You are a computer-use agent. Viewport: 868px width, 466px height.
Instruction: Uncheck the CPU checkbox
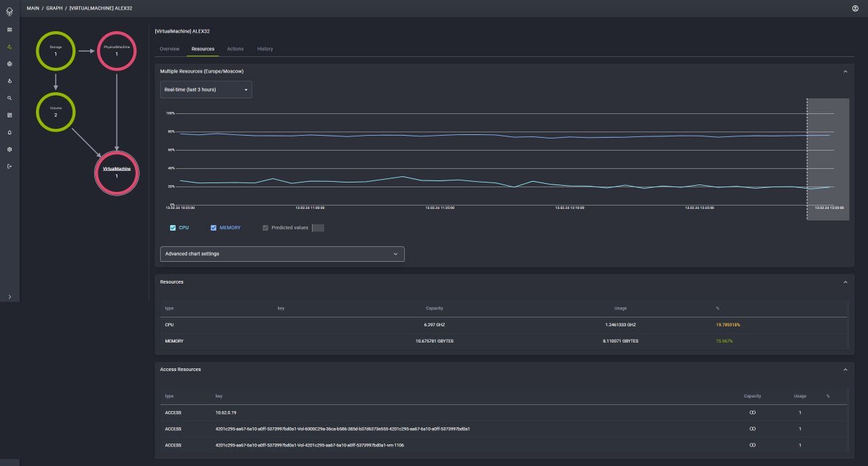173,228
